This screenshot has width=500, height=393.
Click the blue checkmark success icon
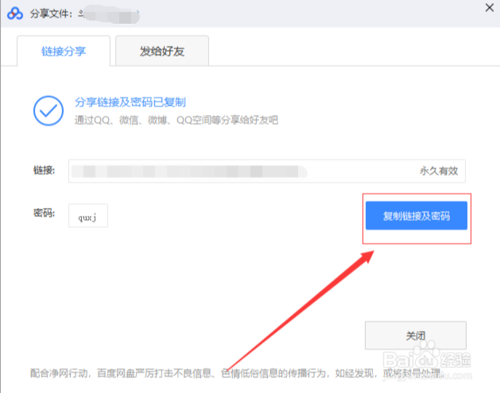click(x=48, y=111)
